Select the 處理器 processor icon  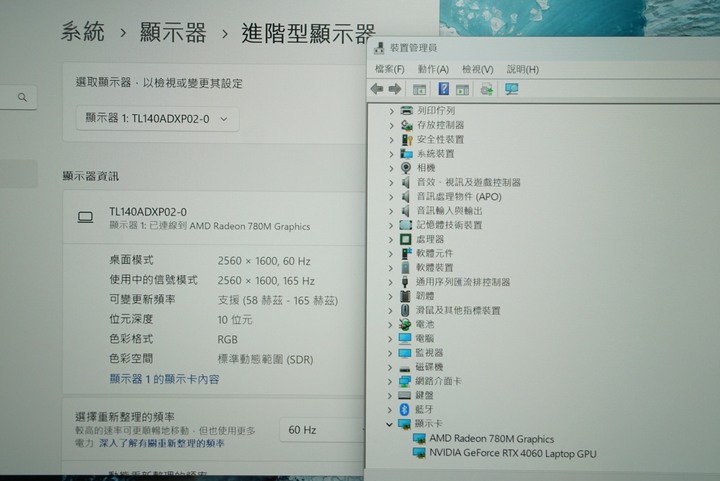pos(405,239)
